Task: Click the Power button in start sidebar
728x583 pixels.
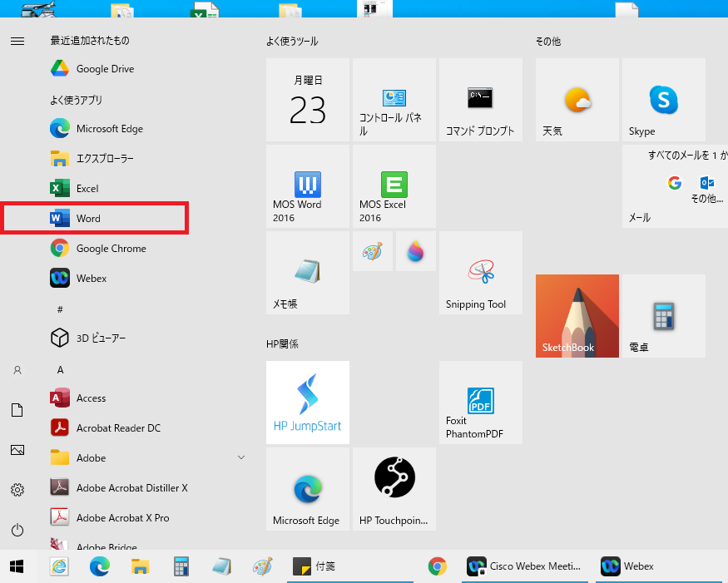Action: point(17,530)
